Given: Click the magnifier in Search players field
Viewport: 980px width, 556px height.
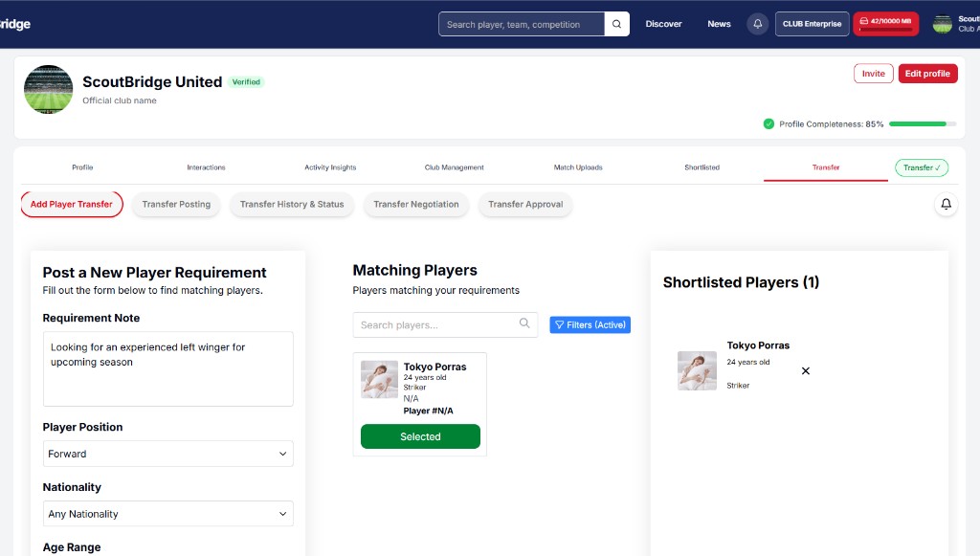Looking at the screenshot, I should point(524,323).
